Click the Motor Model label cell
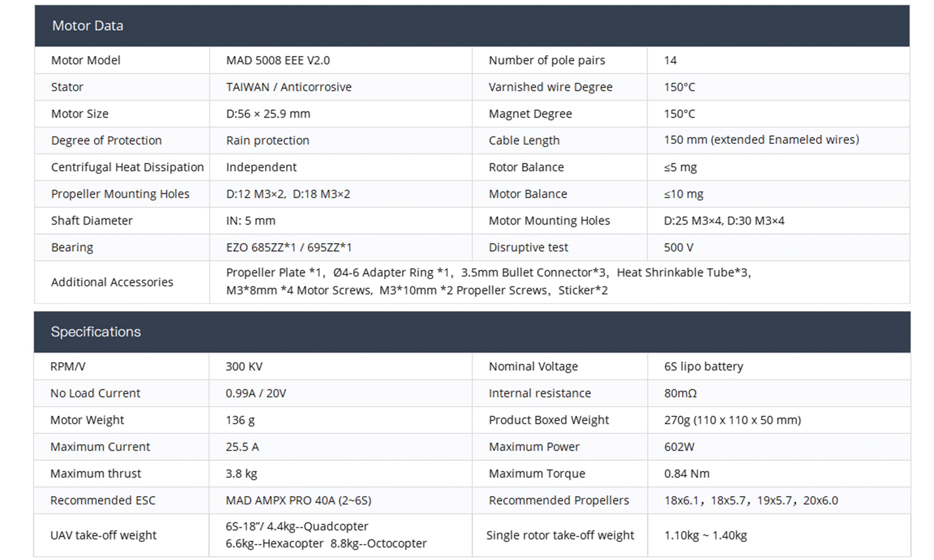 [86, 60]
